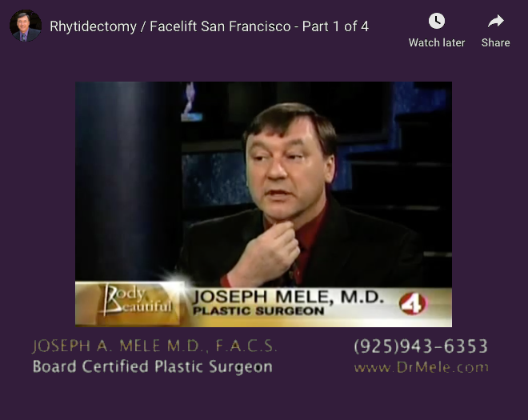
Task: Click the Body Beautiful show logo
Action: 134,301
